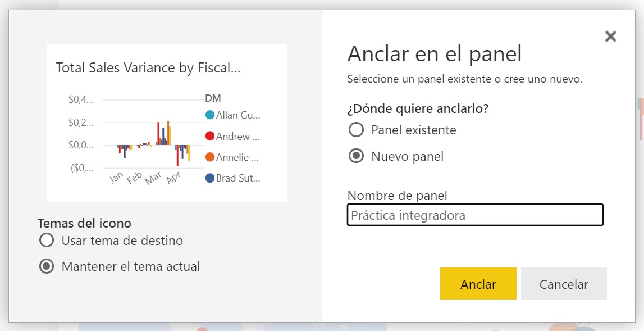Click the Nombre de panel text field
This screenshot has width=644, height=331.
475,215
